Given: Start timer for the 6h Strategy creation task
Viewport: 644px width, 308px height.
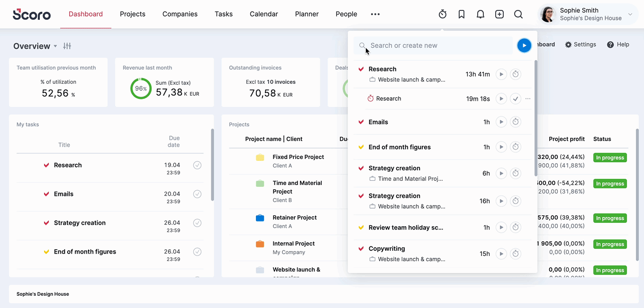Looking at the screenshot, I should click(501, 174).
